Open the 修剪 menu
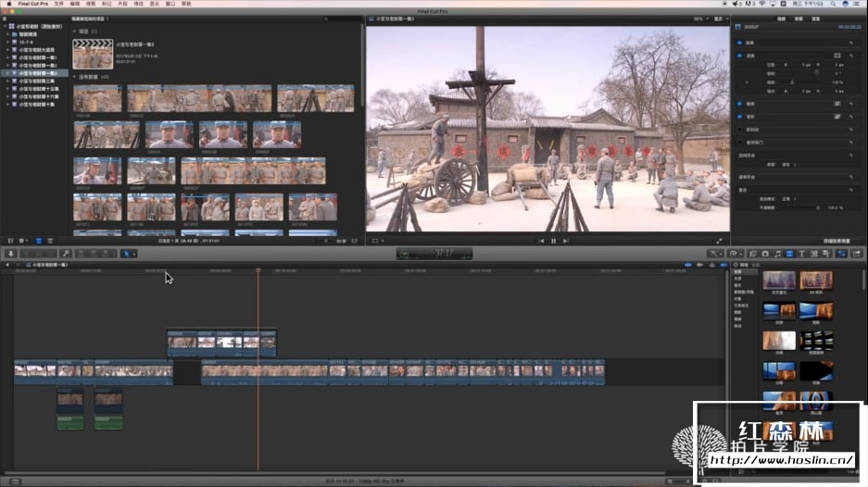The height and width of the screenshot is (487, 868). tap(91, 4)
